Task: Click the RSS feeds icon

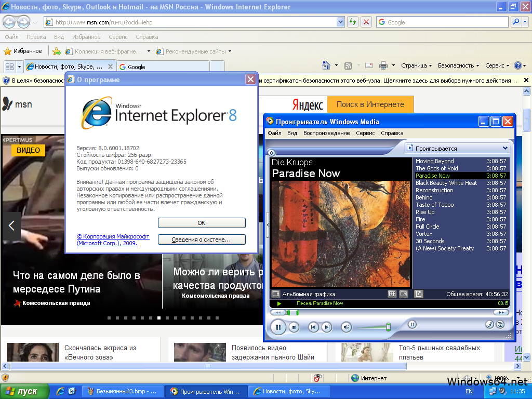Action: (x=348, y=65)
